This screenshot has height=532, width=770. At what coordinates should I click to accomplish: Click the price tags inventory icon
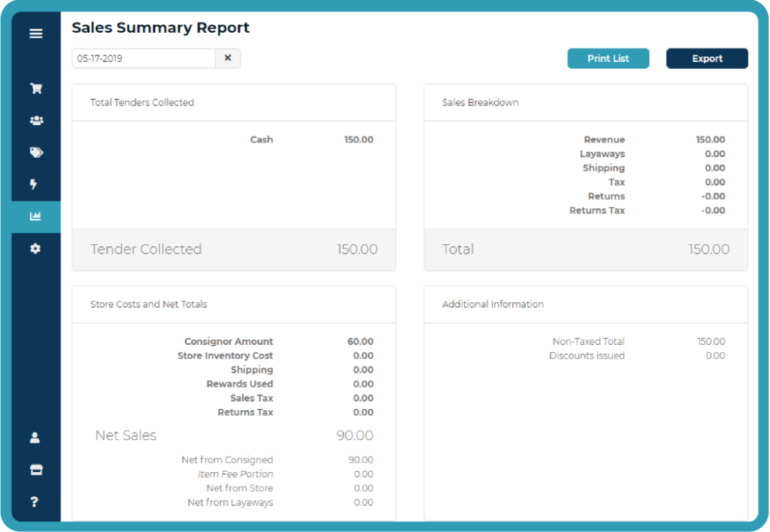36,152
